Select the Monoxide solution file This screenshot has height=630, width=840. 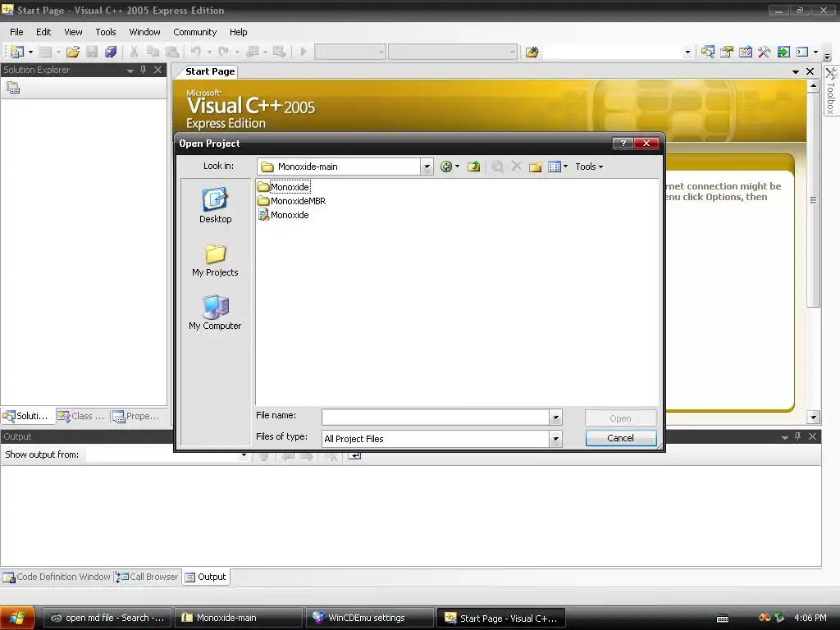(284, 215)
